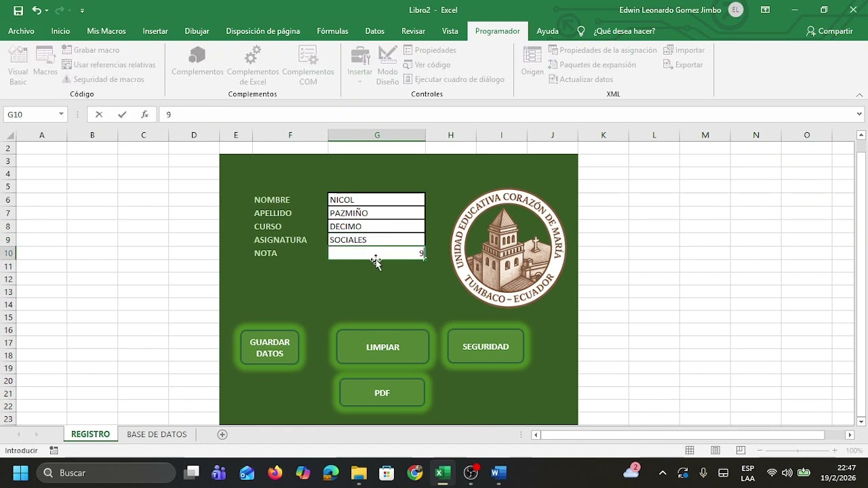Click the XML Importar button
This screenshot has height=488, width=868.
tap(684, 50)
